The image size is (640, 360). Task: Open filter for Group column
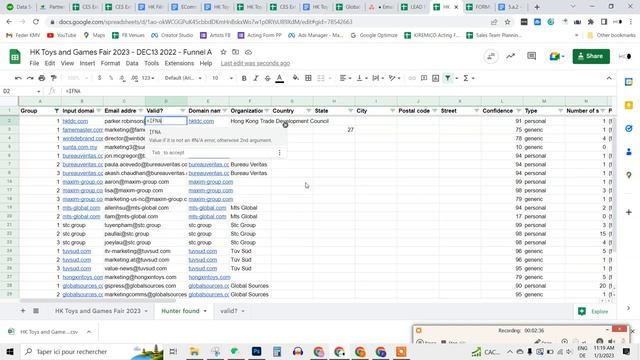point(56,111)
